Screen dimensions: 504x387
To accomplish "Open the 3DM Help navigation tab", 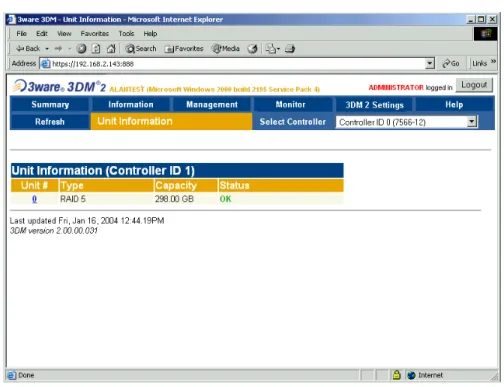I will pos(454,104).
